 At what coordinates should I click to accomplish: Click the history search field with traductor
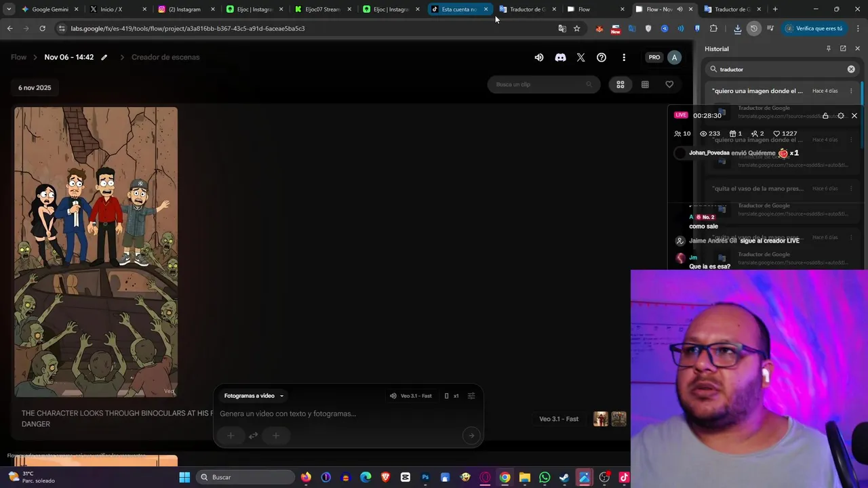781,69
